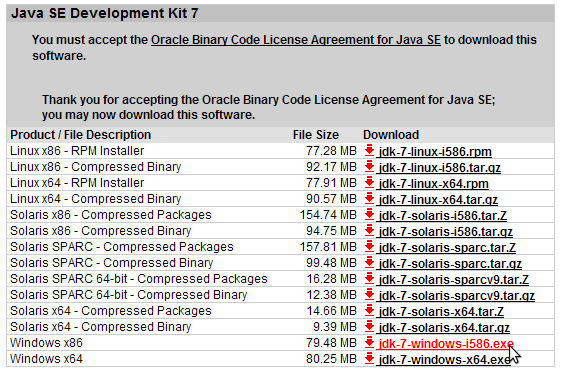
Task: Click 'Windows x86' product description
Action: pyautogui.click(x=46, y=343)
